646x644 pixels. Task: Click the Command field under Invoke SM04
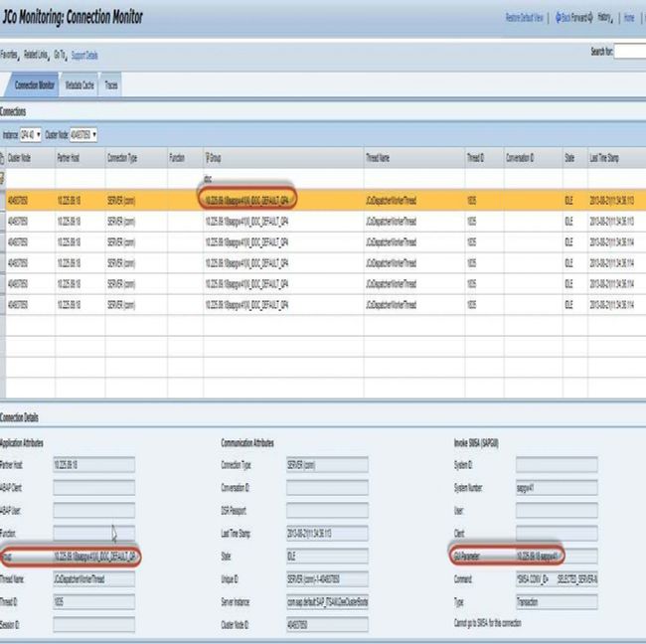click(x=557, y=579)
